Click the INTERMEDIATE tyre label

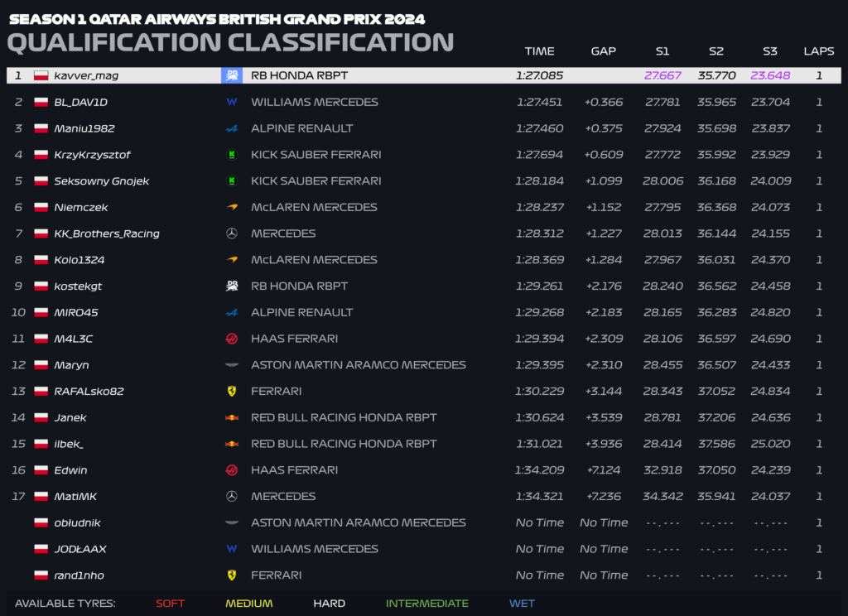click(x=427, y=603)
